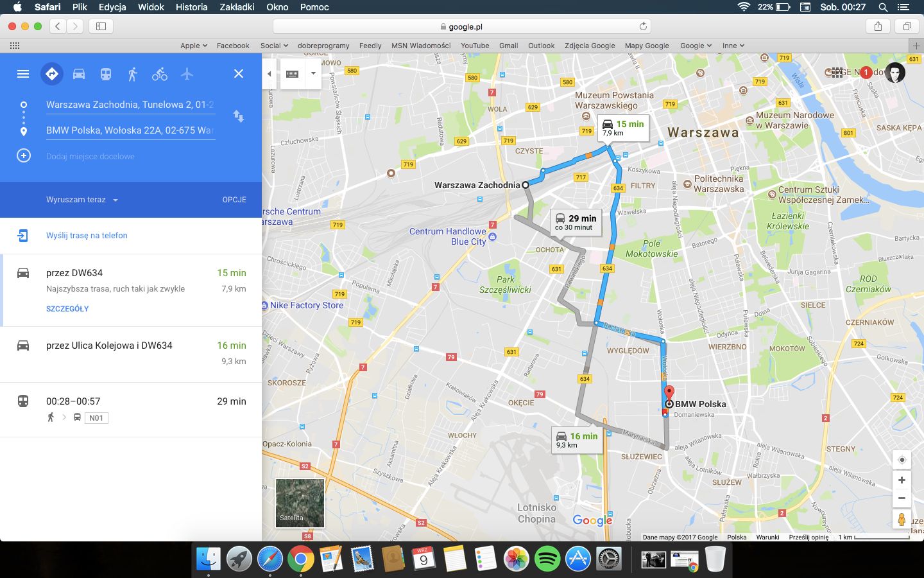Swap start and destination points
Image resolution: width=924 pixels, height=578 pixels.
pyautogui.click(x=239, y=116)
